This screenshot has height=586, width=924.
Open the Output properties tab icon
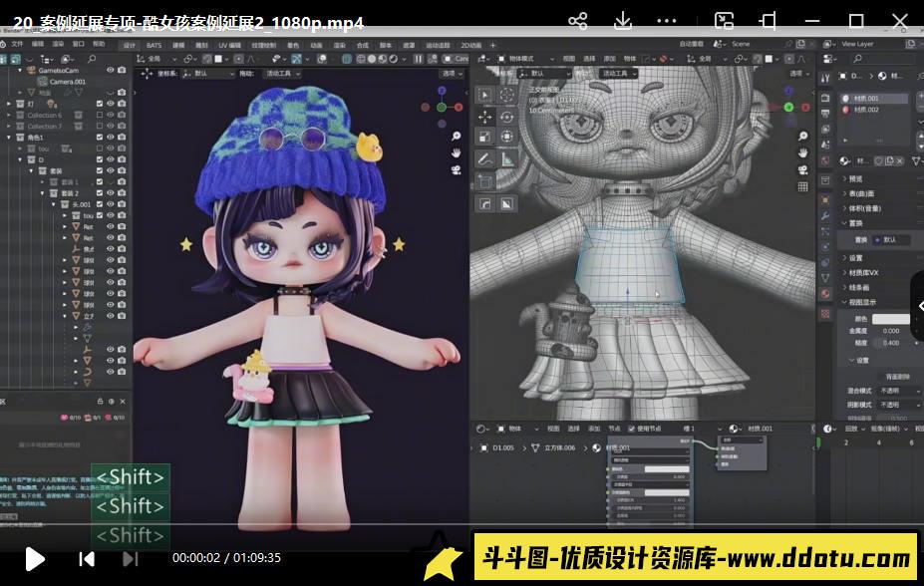click(825, 114)
